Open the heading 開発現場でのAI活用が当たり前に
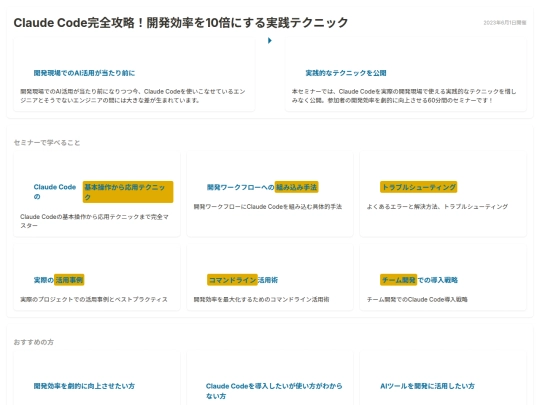This screenshot has width=540, height=405. click(x=84, y=73)
